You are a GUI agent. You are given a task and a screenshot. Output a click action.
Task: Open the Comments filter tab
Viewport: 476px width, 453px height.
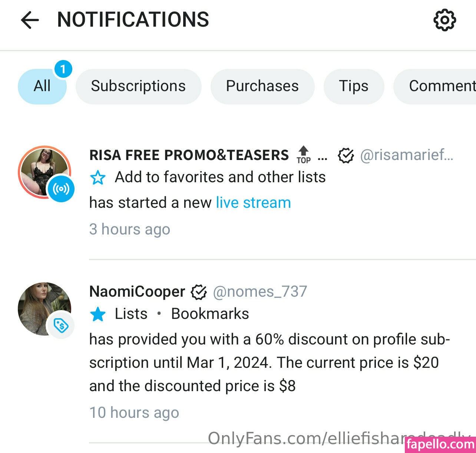(437, 86)
